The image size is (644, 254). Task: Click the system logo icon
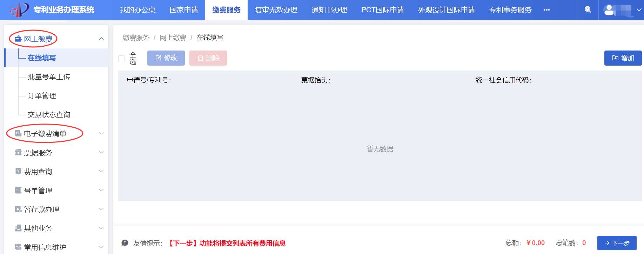pyautogui.click(x=19, y=9)
